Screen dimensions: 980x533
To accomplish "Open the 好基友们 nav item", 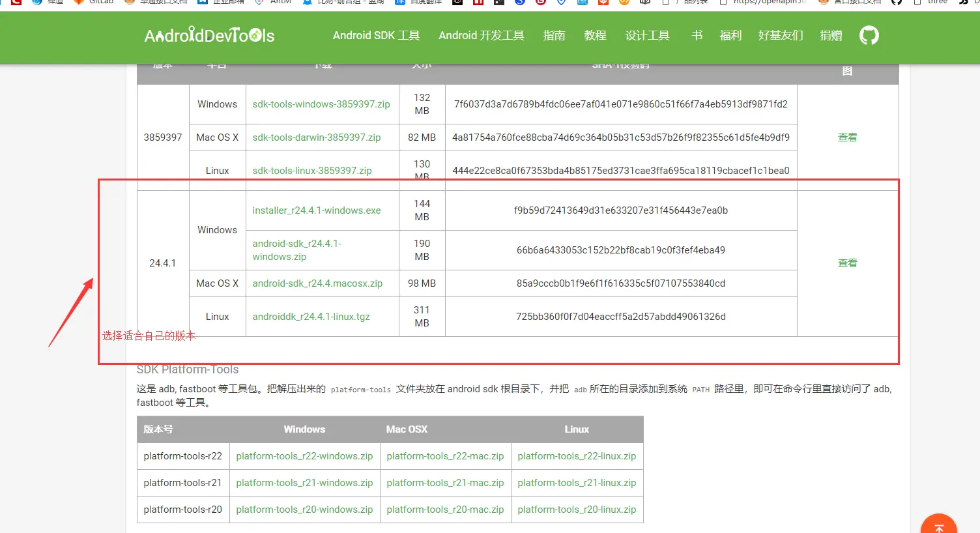I will pyautogui.click(x=781, y=35).
